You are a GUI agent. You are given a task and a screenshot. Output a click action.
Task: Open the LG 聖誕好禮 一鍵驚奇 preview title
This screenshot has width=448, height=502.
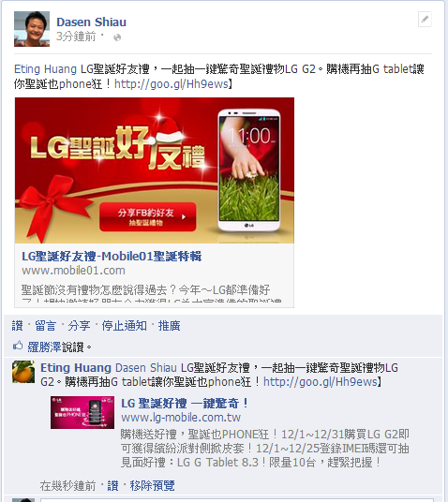pos(185,403)
